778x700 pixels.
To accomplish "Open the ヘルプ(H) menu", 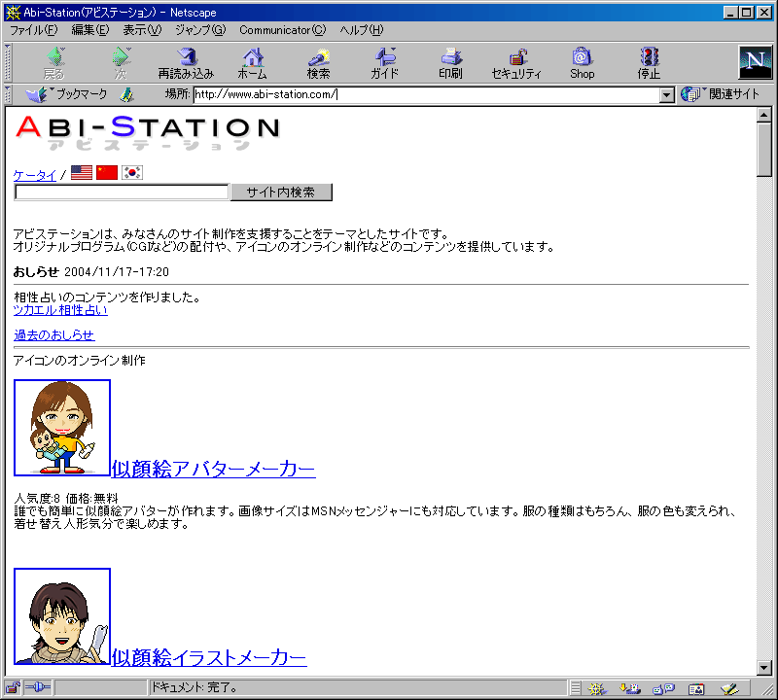I will point(361,30).
